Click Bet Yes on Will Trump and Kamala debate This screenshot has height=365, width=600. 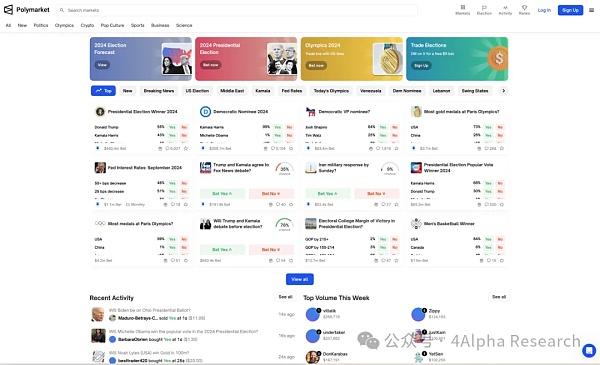coord(222,249)
